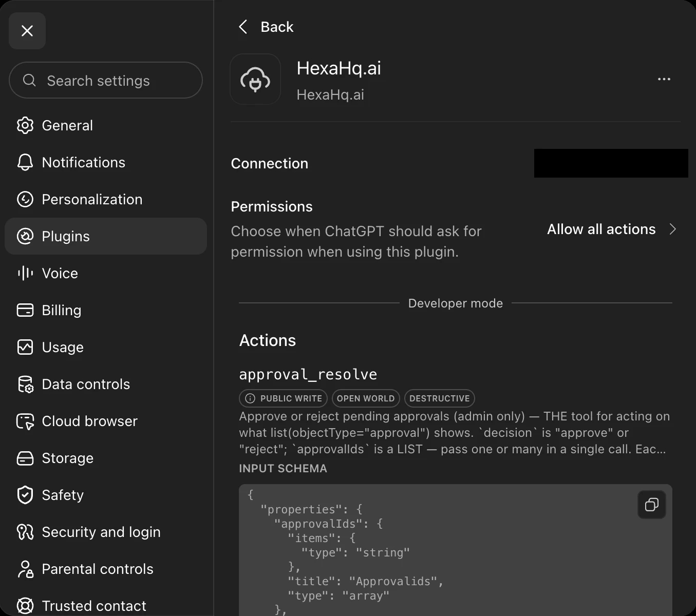The height and width of the screenshot is (616, 696).
Task: Click the Parental controls icon
Action: pos(25,569)
